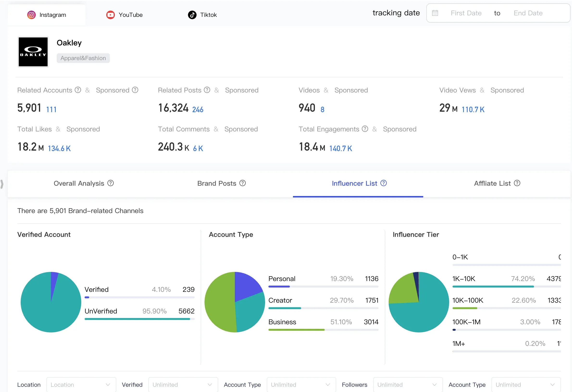The width and height of the screenshot is (572, 392).
Task: Open the Oakley brand logo thumbnail
Action: tap(33, 52)
